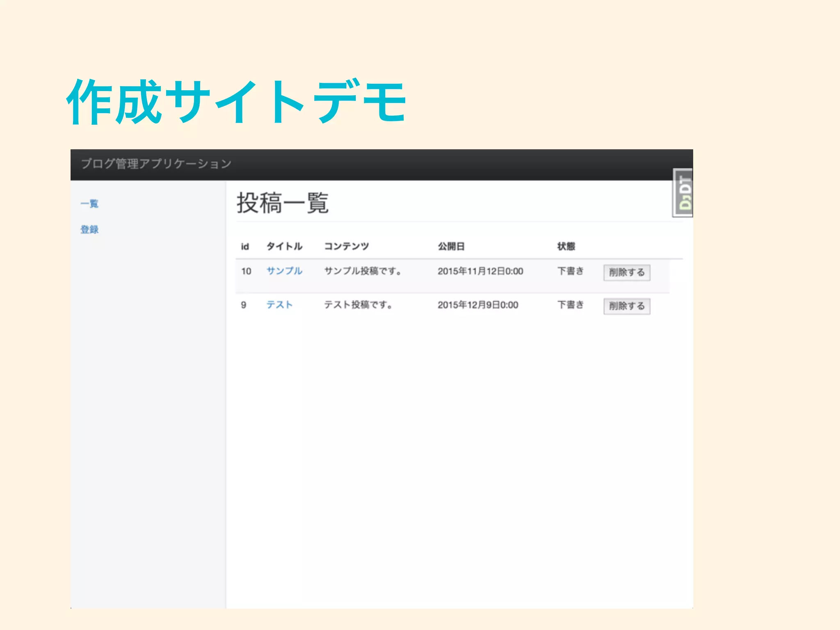This screenshot has width=840, height=630.
Task: Select 下書き status in サンプル row
Action: click(x=570, y=271)
